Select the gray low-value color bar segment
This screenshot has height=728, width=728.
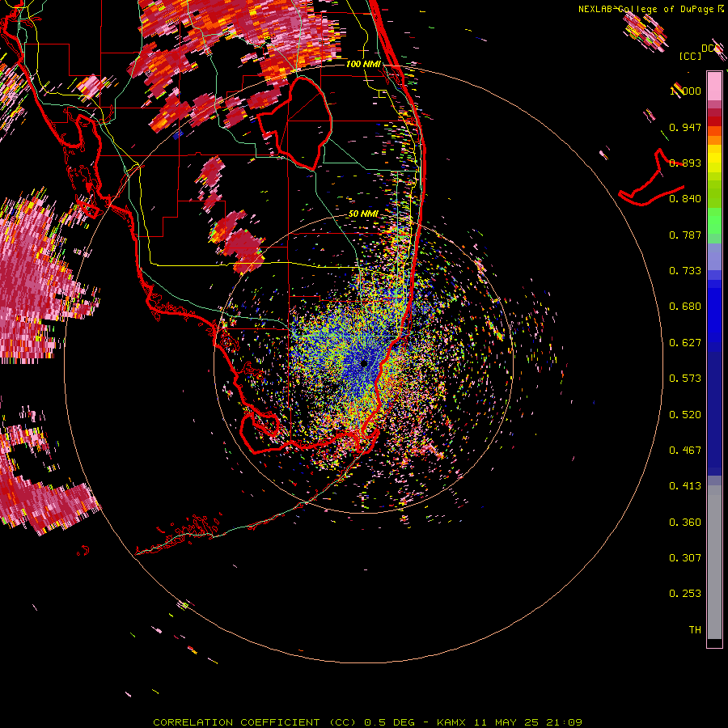point(714,562)
